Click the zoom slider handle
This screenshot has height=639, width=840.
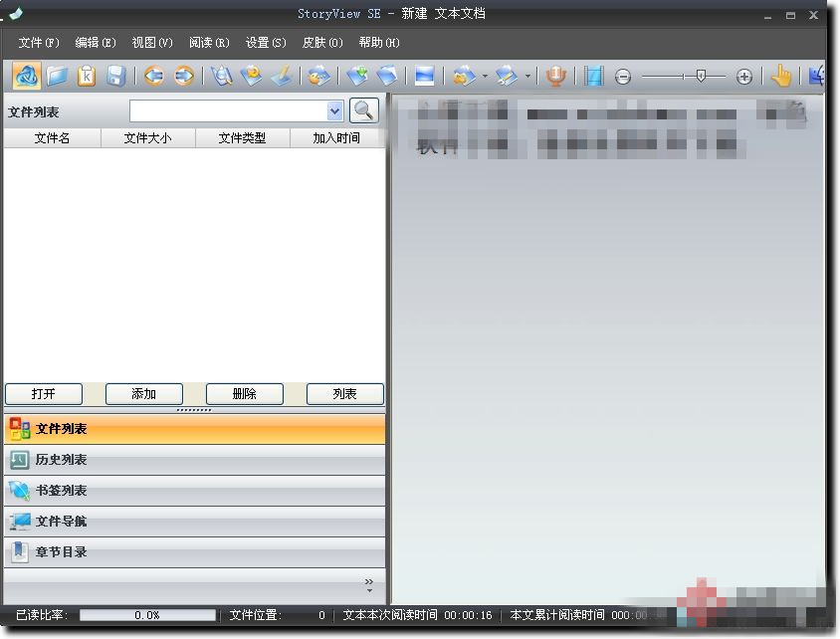(x=701, y=76)
